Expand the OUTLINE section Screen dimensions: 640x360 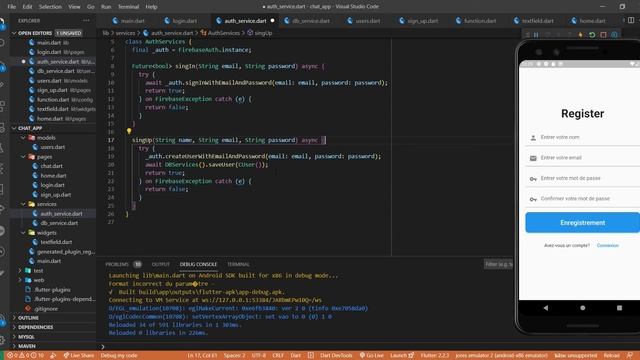point(15,318)
